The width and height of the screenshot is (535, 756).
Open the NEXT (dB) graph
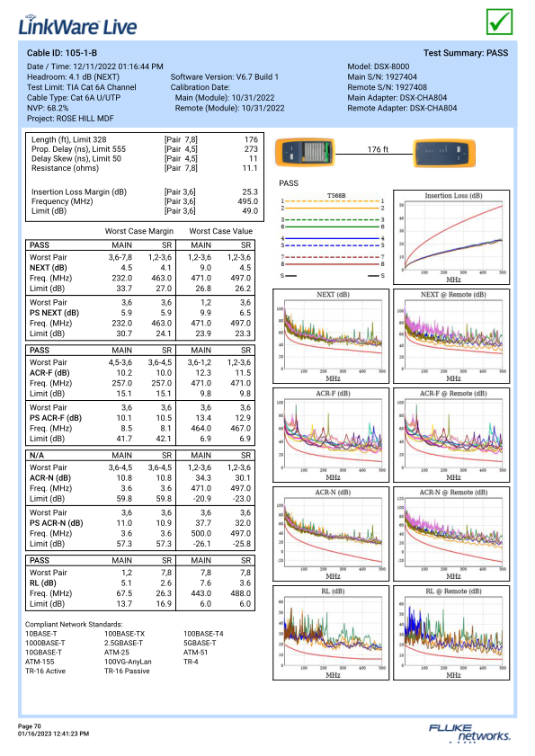coord(331,336)
